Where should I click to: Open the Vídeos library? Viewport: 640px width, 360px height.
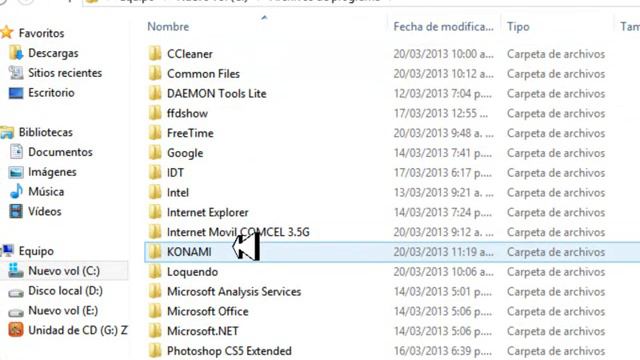pyautogui.click(x=44, y=211)
